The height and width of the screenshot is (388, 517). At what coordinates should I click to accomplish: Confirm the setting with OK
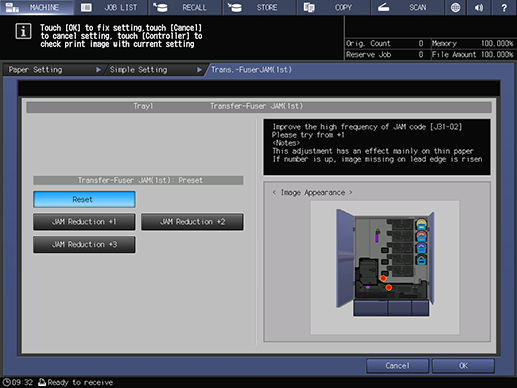point(463,366)
